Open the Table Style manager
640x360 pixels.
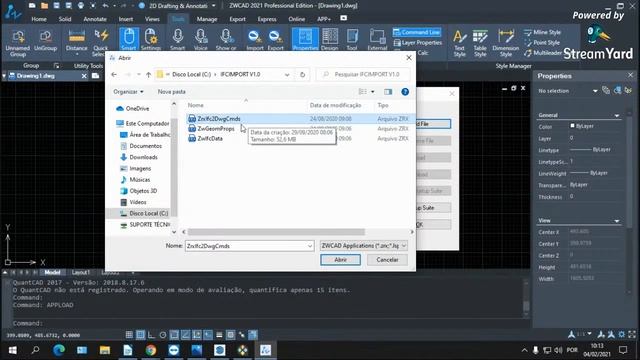coord(480,43)
